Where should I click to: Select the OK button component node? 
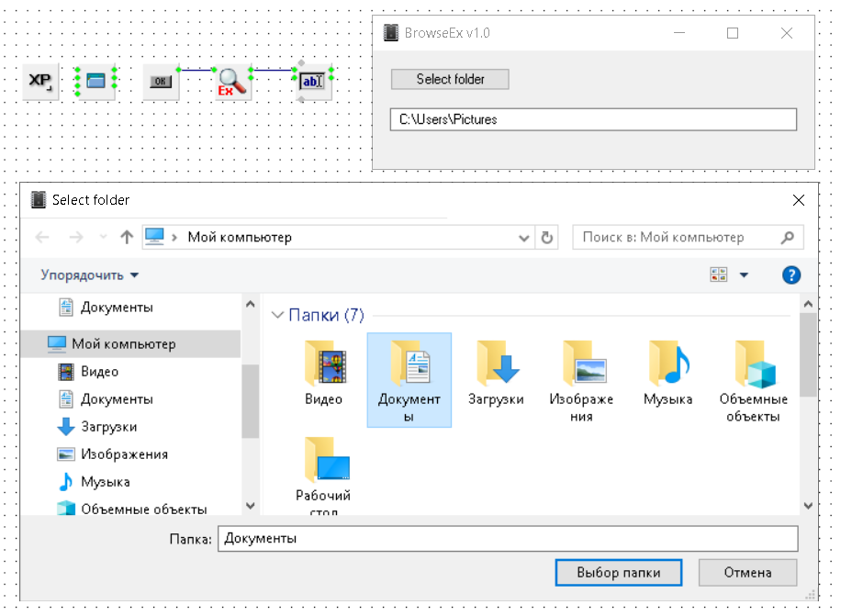tap(161, 82)
